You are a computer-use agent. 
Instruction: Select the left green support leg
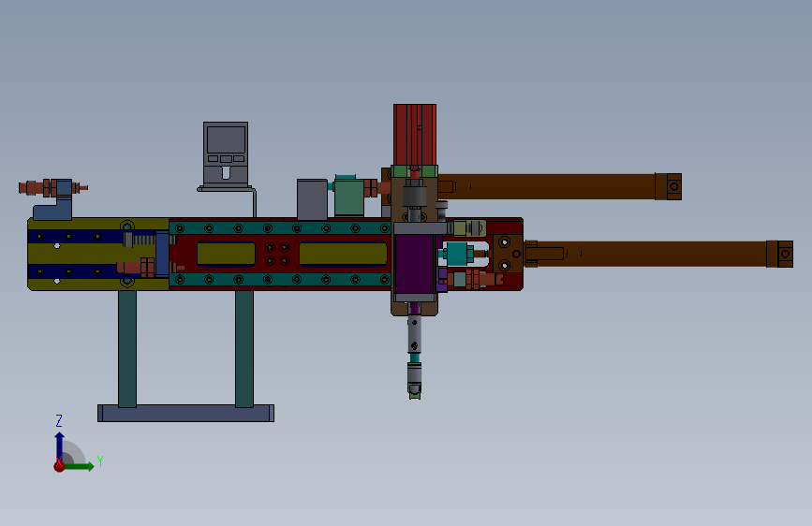pyautogui.click(x=127, y=349)
